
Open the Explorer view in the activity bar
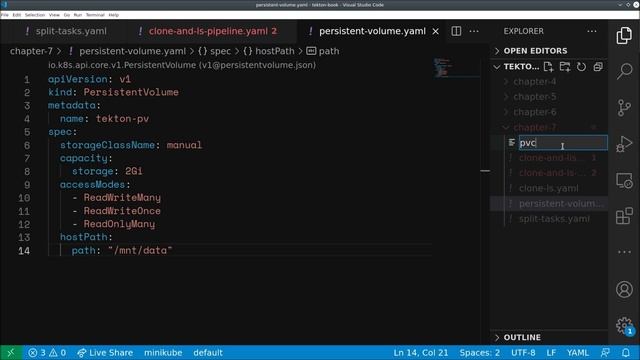624,36
